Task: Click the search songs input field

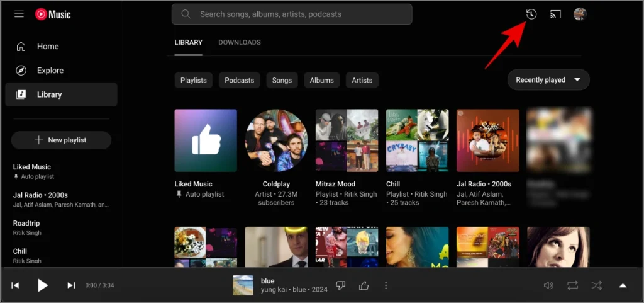Action: pos(292,14)
